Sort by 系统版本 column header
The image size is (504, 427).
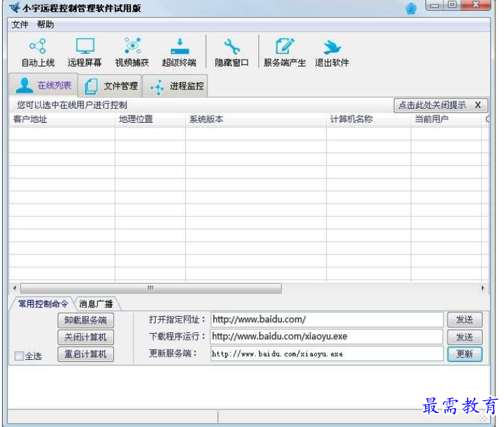pos(256,120)
